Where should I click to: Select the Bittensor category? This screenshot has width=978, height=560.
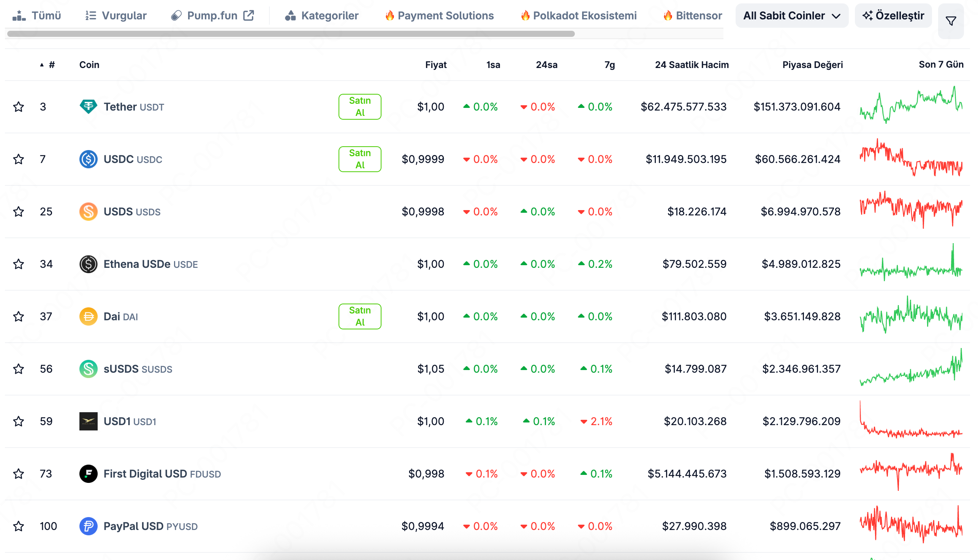(693, 15)
